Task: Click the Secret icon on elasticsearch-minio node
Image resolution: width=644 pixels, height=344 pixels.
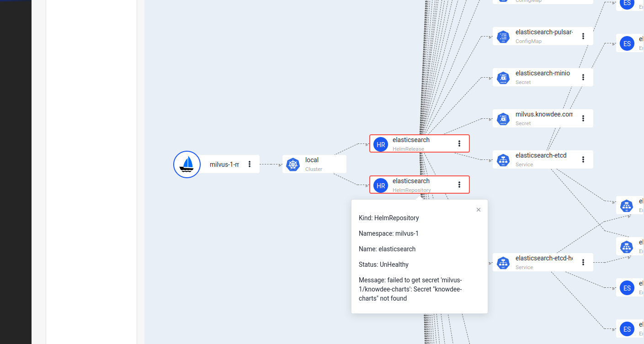Action: (x=503, y=77)
